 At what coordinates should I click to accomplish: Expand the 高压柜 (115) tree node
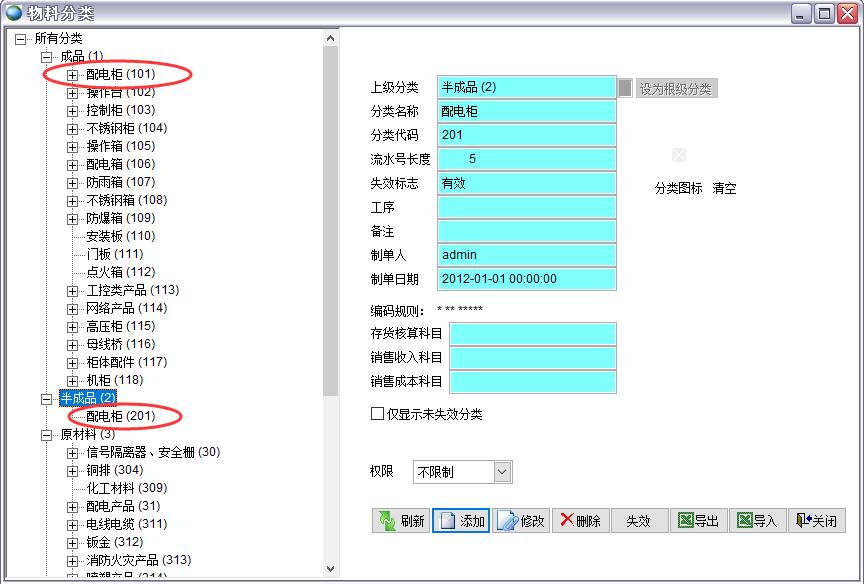click(72, 327)
